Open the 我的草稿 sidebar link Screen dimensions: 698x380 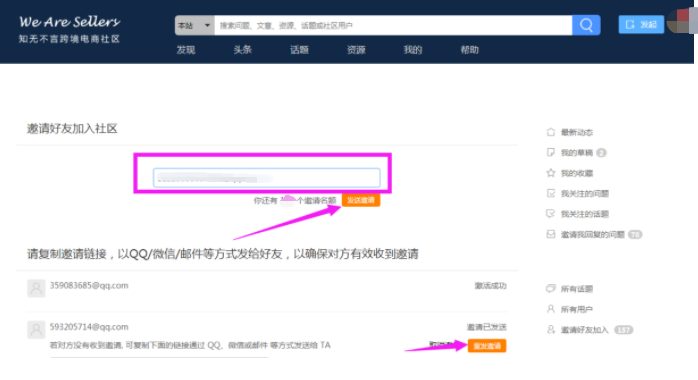(x=576, y=153)
